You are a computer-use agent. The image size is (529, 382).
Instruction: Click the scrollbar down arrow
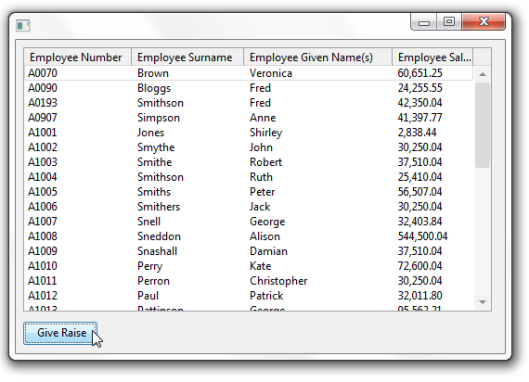pos(482,302)
